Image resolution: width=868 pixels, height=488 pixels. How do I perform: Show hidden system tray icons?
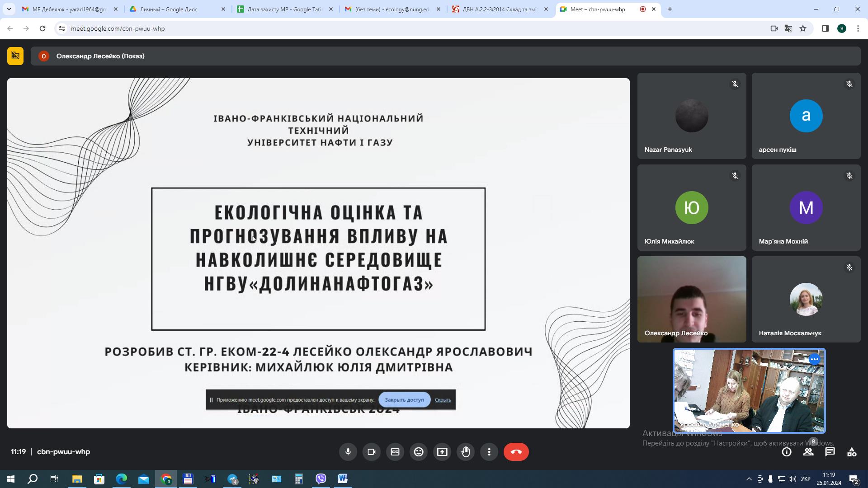(x=749, y=479)
